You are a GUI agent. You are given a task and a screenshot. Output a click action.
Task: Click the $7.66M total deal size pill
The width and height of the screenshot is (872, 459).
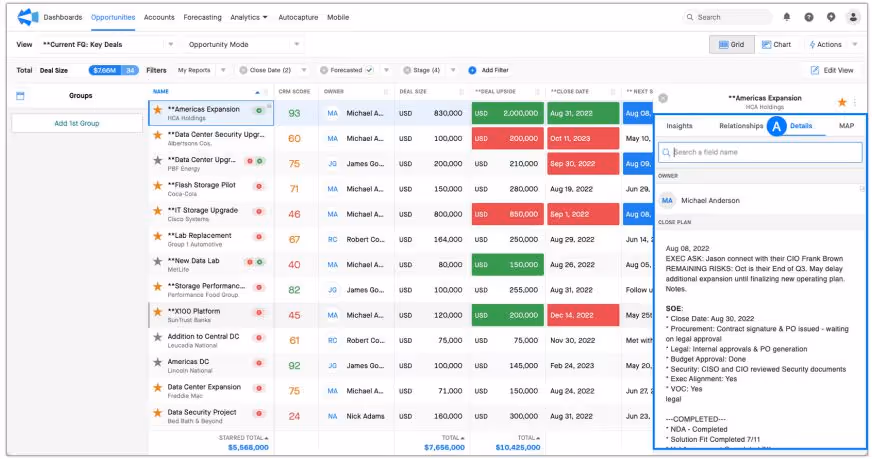coord(105,70)
